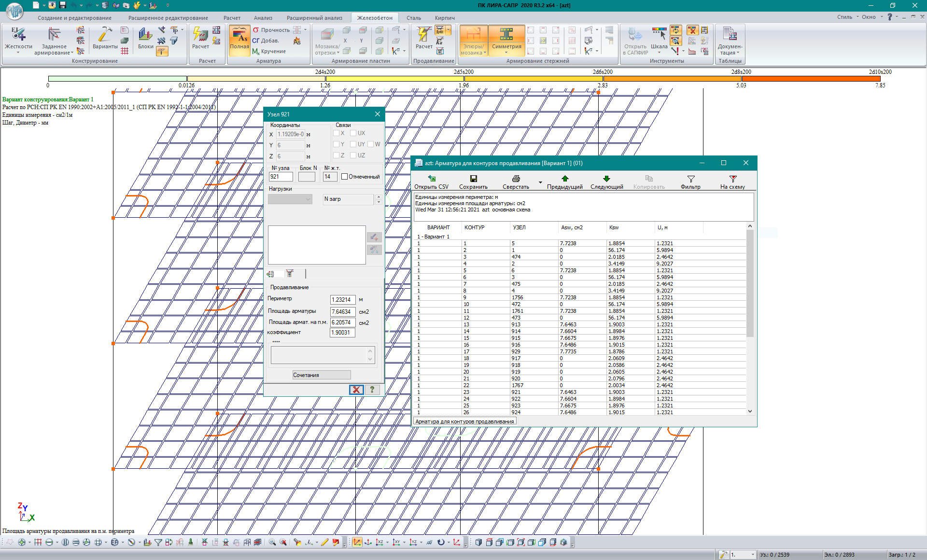Click the orange 2d8s200 color scale segment

click(x=671, y=79)
